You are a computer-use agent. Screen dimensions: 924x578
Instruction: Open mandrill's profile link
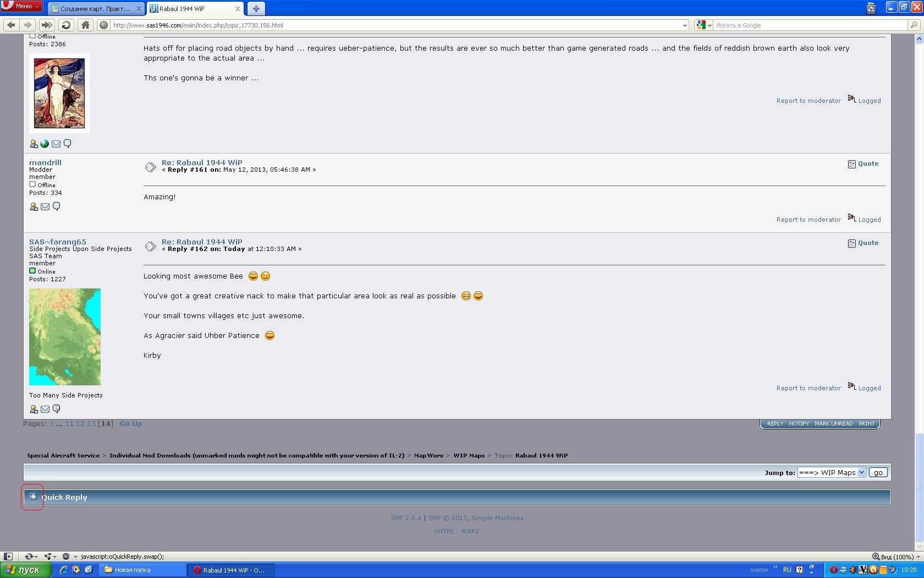pyautogui.click(x=45, y=162)
